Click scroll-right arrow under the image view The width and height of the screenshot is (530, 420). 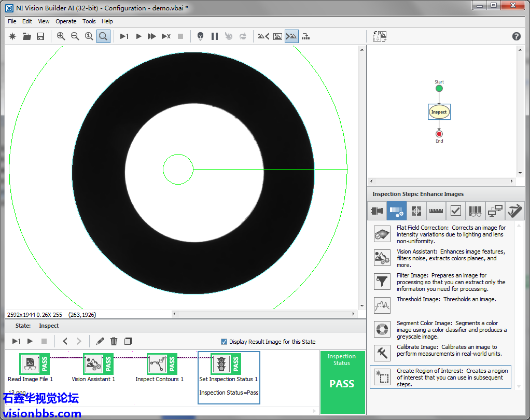pyautogui.click(x=354, y=314)
